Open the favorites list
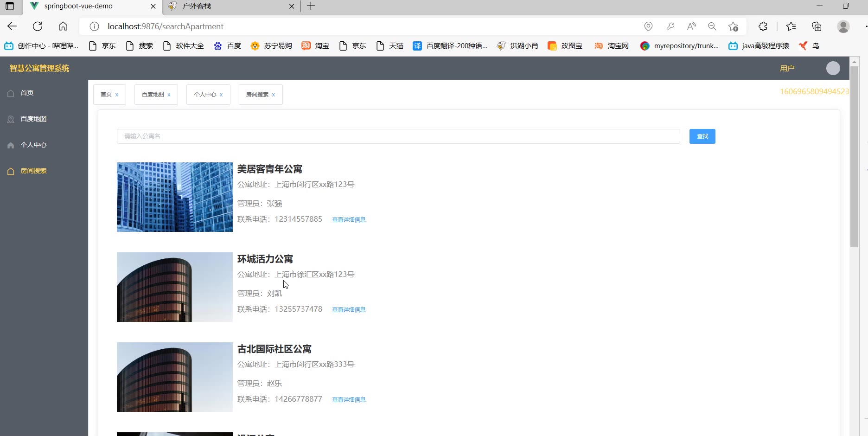This screenshot has height=436, width=868. click(x=791, y=26)
